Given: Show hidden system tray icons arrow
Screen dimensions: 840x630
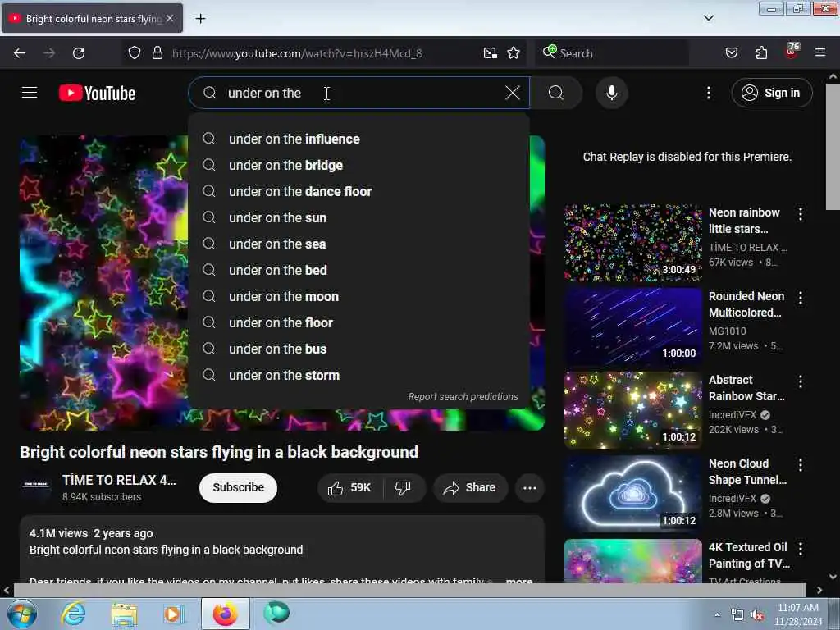Looking at the screenshot, I should [717, 614].
